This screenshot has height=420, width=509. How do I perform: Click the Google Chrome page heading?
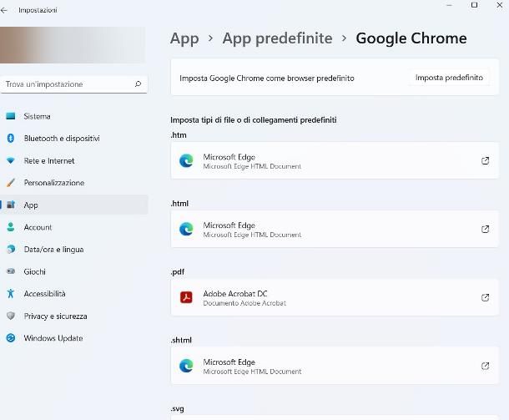(x=411, y=38)
